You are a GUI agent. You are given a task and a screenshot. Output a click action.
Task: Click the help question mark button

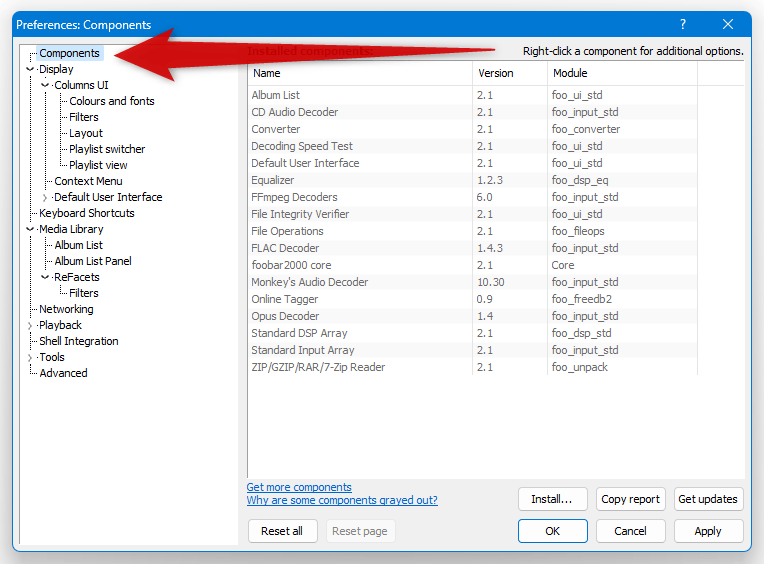pos(683,24)
